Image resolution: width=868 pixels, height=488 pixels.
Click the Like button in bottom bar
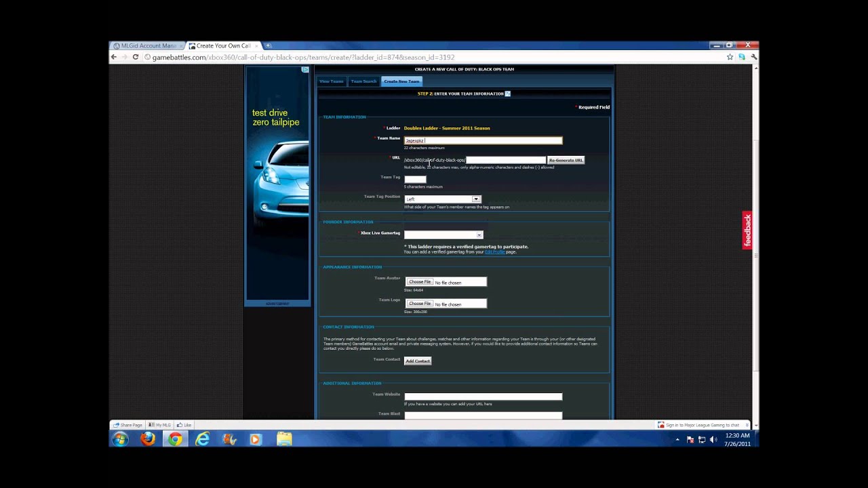(184, 425)
